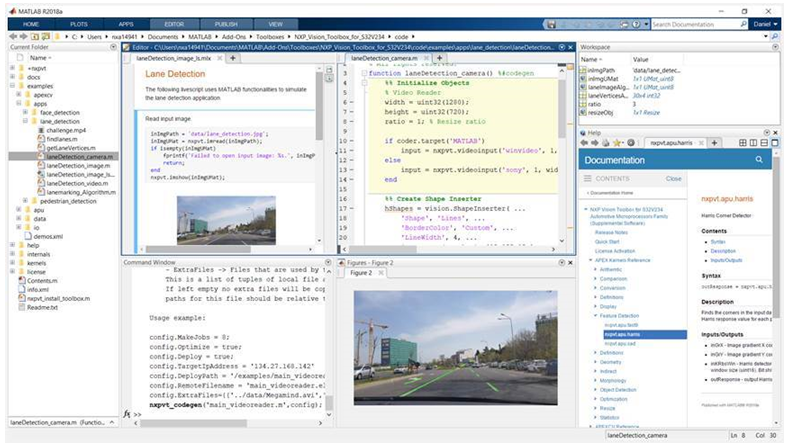787x448 pixels.
Task: Collapse the function fold marker at line 3
Action: click(364, 73)
